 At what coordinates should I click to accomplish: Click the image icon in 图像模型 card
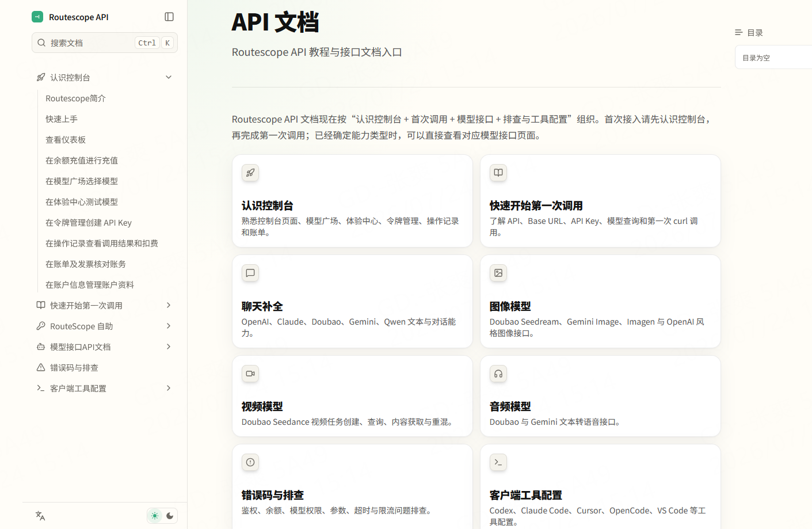point(498,273)
